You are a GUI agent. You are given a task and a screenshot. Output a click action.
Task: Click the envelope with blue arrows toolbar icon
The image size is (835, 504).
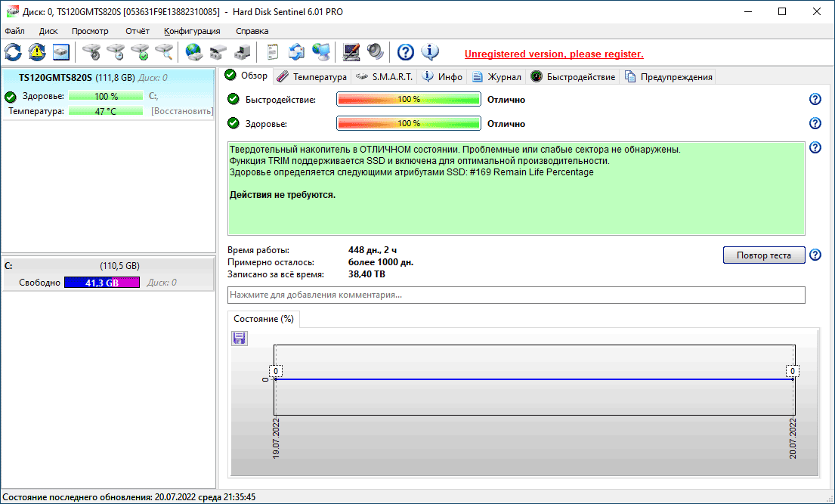[x=296, y=52]
